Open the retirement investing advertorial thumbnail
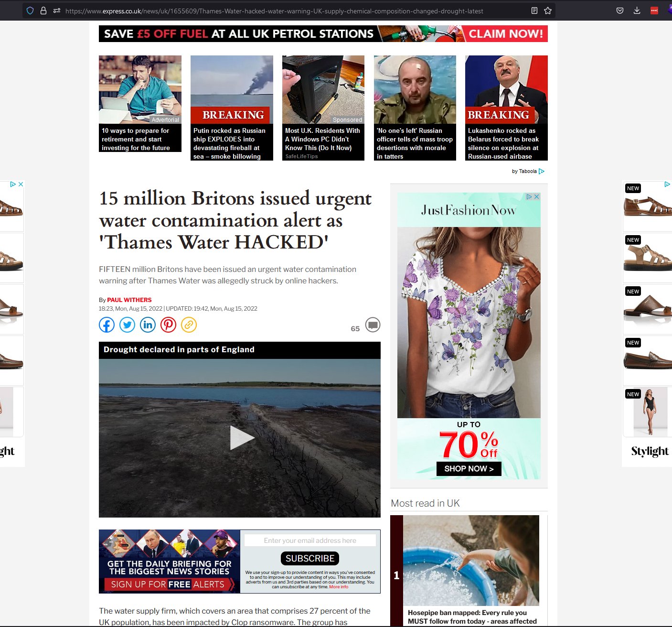The image size is (672, 627). pos(140,90)
